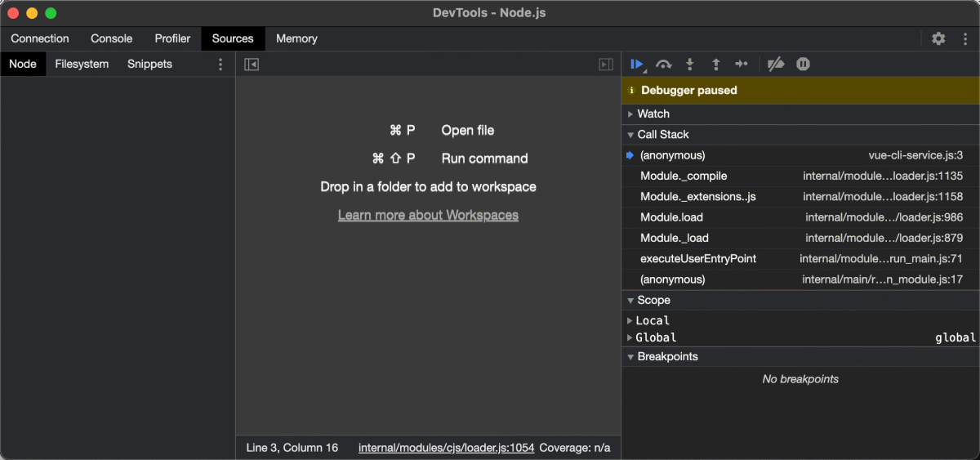980x460 pixels.
Task: Close the DevTools window
Action: point(13,13)
